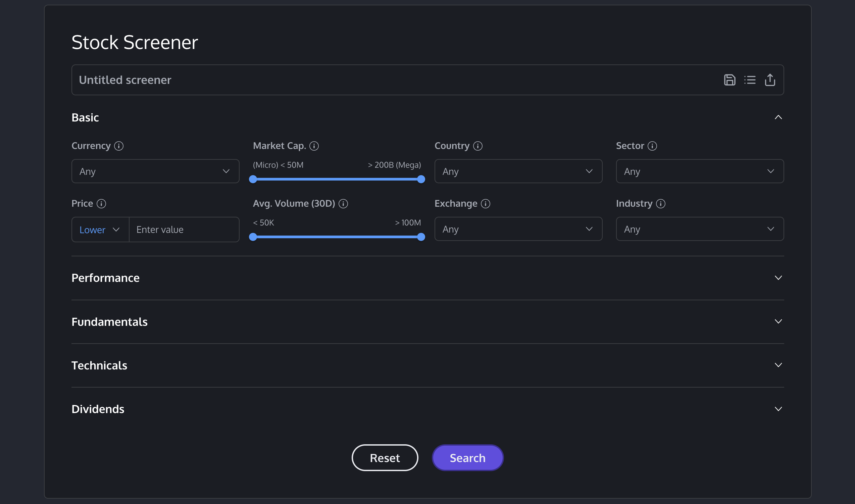The height and width of the screenshot is (504, 855).
Task: Open the Currency dropdown
Action: coord(155,171)
